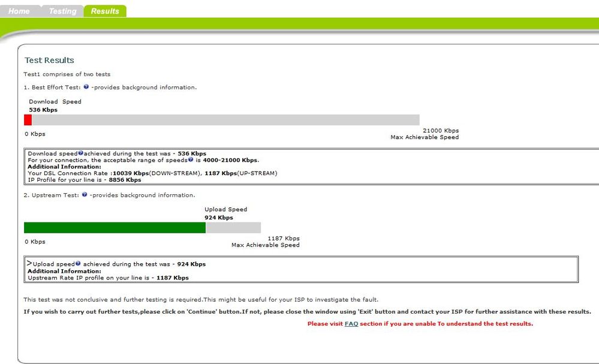Click the green upload speed bar
The height and width of the screenshot is (364, 599).
pyautogui.click(x=115, y=228)
